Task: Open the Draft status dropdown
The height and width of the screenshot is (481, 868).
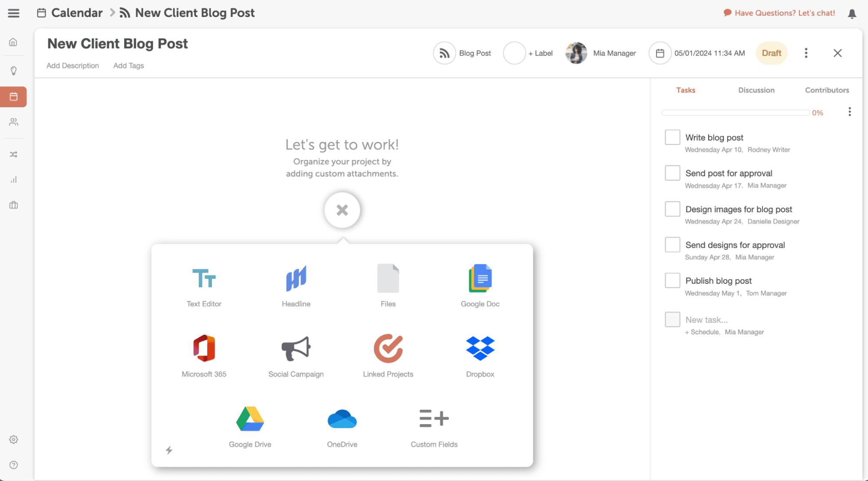Action: point(771,53)
